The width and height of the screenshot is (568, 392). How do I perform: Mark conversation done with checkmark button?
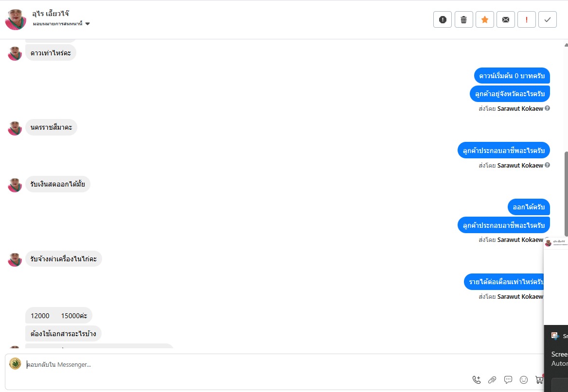tap(548, 19)
